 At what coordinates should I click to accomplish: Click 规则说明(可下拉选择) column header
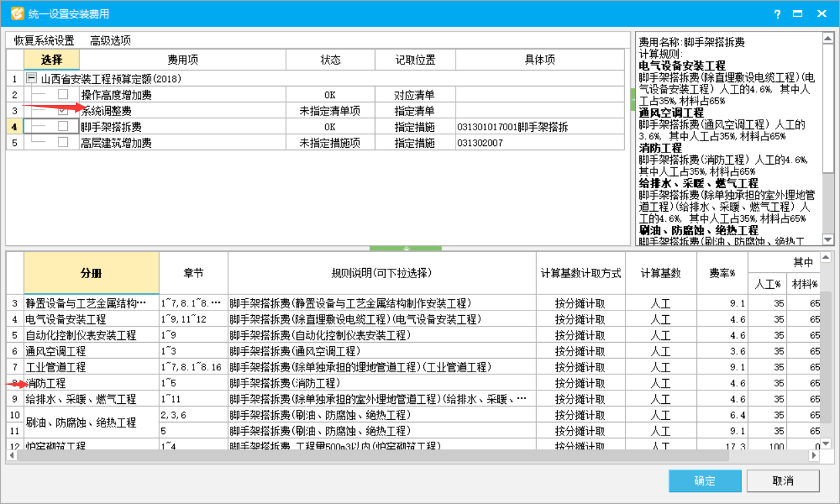[x=382, y=274]
